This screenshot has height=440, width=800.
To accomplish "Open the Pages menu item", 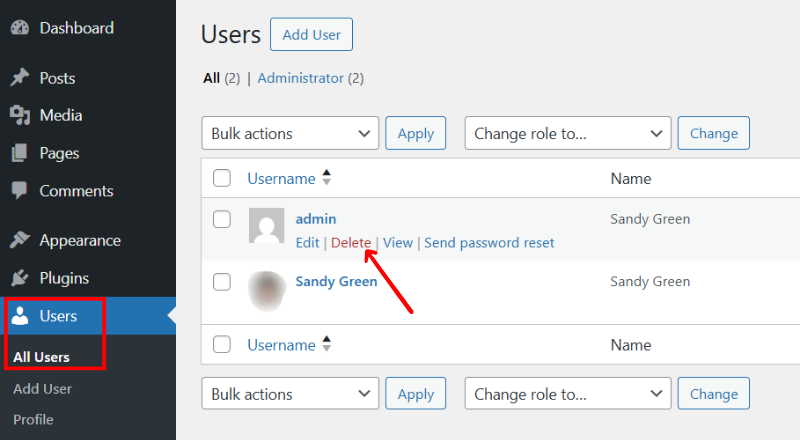I will [59, 153].
